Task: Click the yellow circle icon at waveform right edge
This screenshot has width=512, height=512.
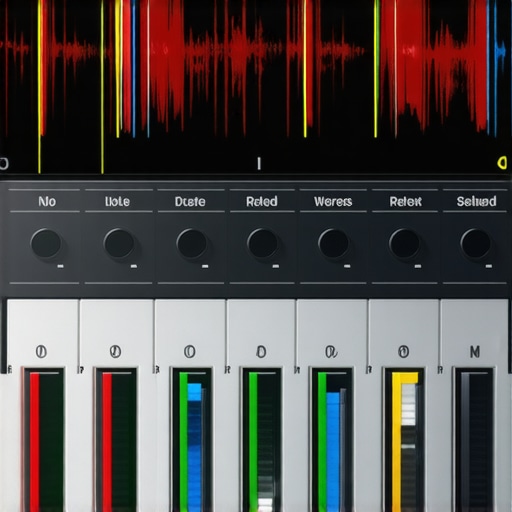Action: 502,163
